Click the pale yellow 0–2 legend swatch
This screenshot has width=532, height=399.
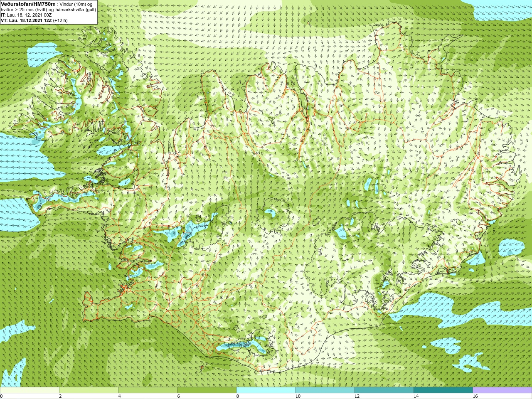30,390
